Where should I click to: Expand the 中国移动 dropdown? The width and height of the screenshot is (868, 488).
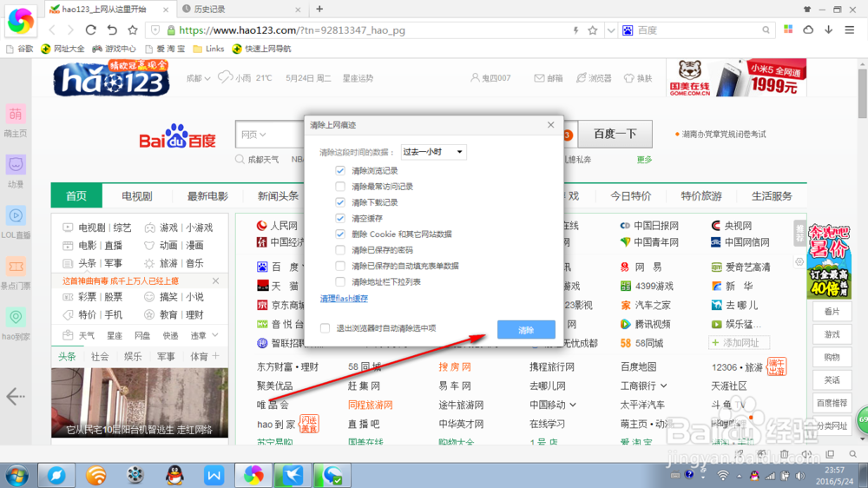click(573, 405)
